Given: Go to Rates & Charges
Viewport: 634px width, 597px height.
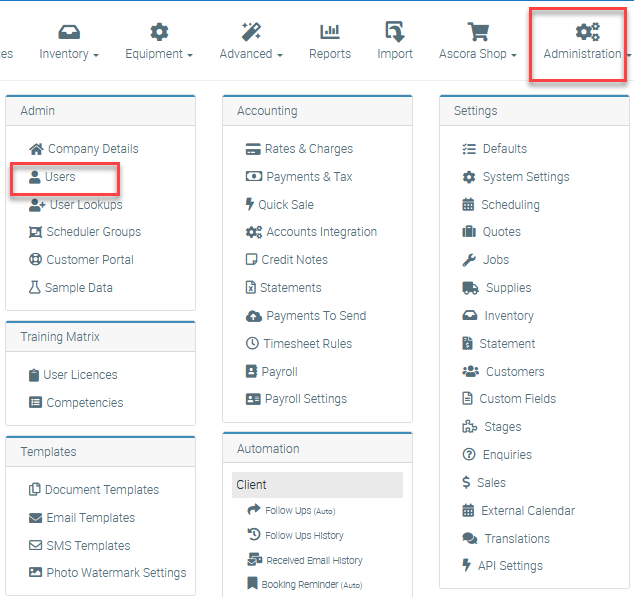Looking at the screenshot, I should tap(308, 149).
